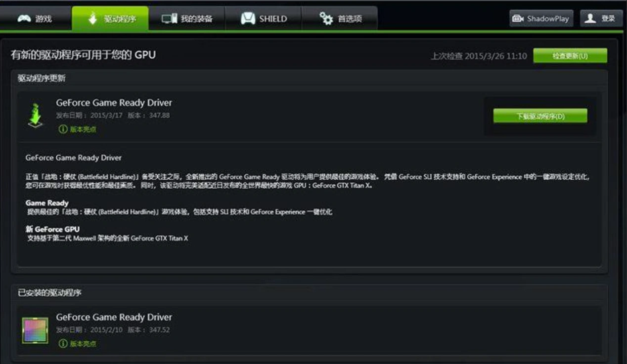Click the info icon under driver version 347.88
627x364 pixels.
click(x=63, y=129)
